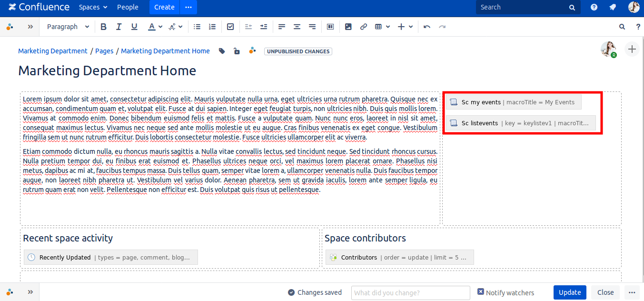Image resolution: width=644 pixels, height=301 pixels.
Task: Insert a bullet list
Action: 197,27
